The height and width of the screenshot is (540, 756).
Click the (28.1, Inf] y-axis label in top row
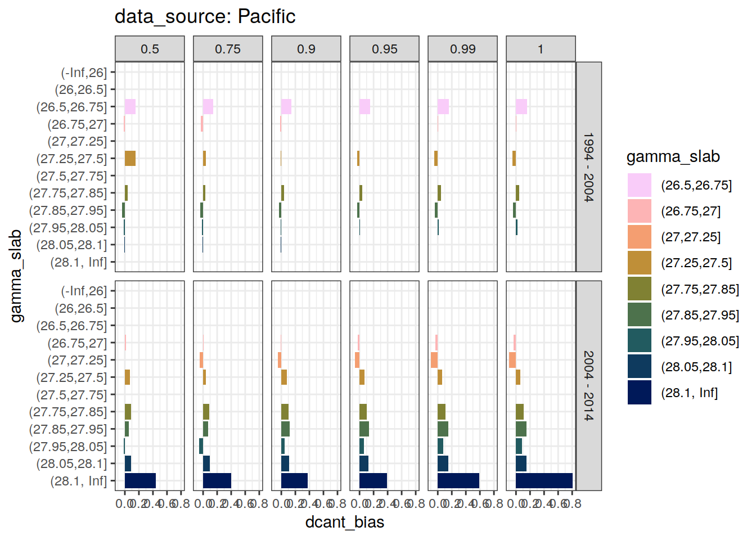point(78,262)
